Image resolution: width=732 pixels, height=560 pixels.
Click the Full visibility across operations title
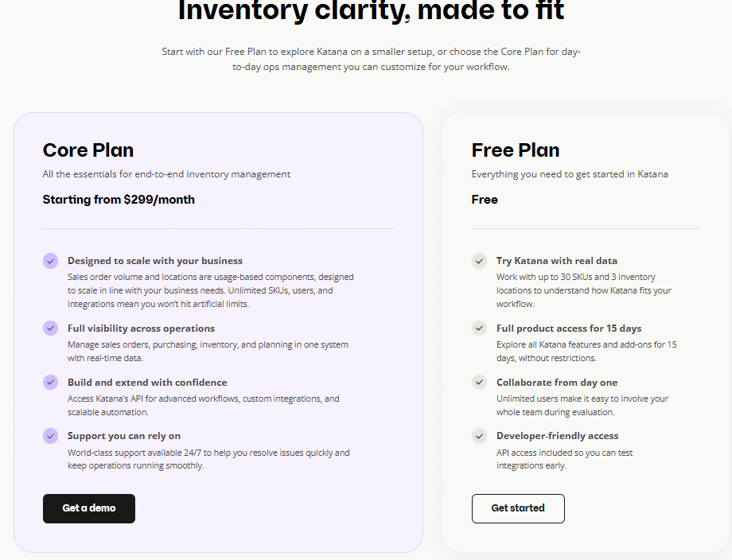pyautogui.click(x=141, y=329)
